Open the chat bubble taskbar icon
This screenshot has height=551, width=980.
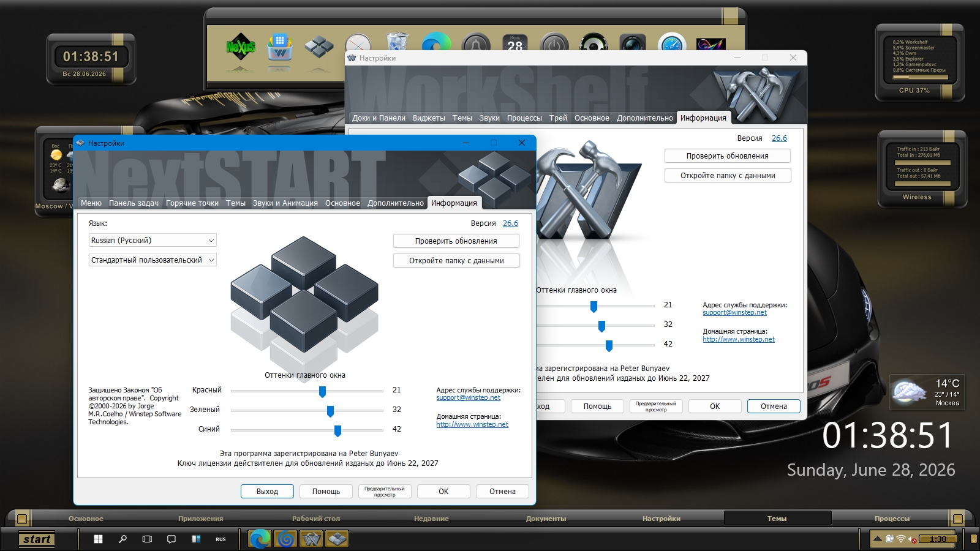coord(171,539)
